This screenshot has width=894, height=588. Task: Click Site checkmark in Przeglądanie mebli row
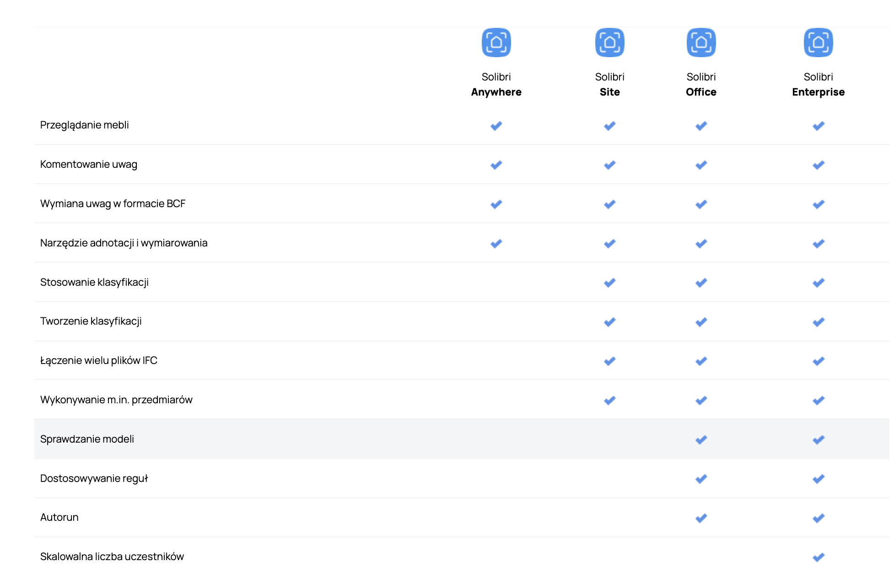(x=609, y=126)
